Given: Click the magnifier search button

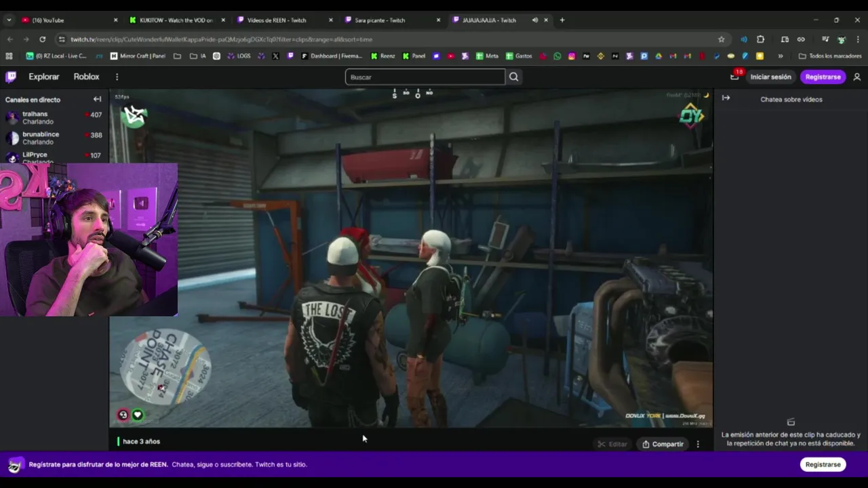Looking at the screenshot, I should [x=514, y=77].
